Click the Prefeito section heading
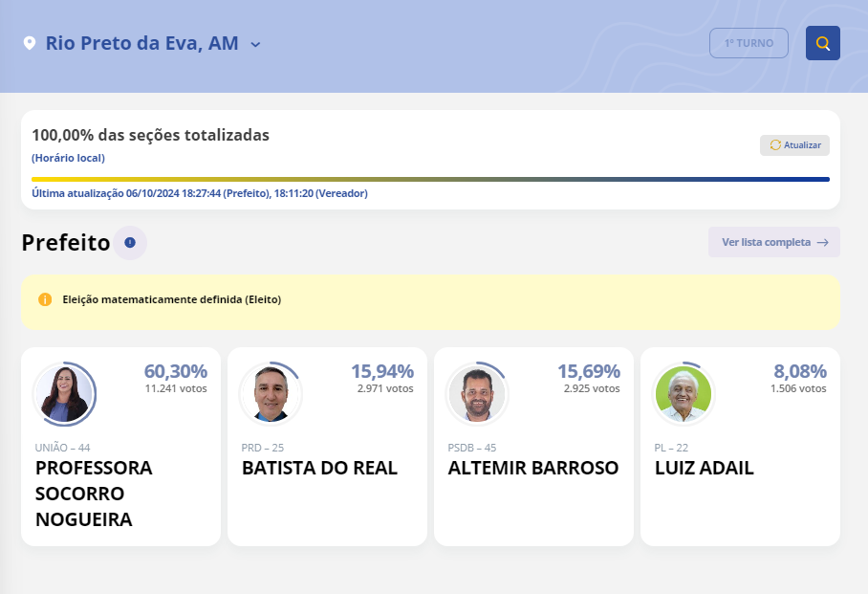Viewport: 868px width, 594px height. pyautogui.click(x=66, y=243)
